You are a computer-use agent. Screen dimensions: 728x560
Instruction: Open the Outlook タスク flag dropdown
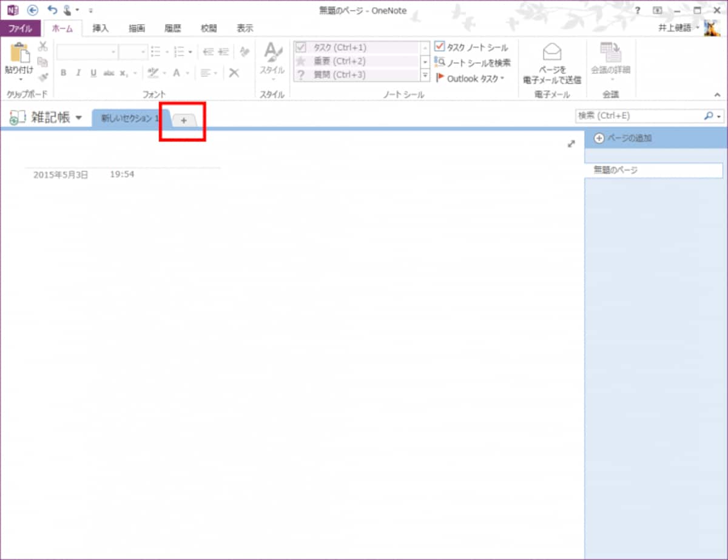tap(470, 78)
